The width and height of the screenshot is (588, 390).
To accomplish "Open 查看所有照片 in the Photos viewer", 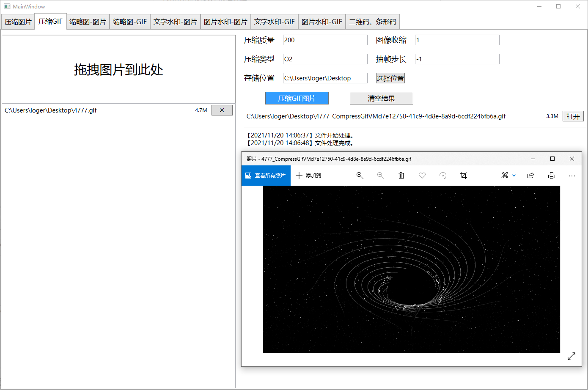I will [x=266, y=175].
